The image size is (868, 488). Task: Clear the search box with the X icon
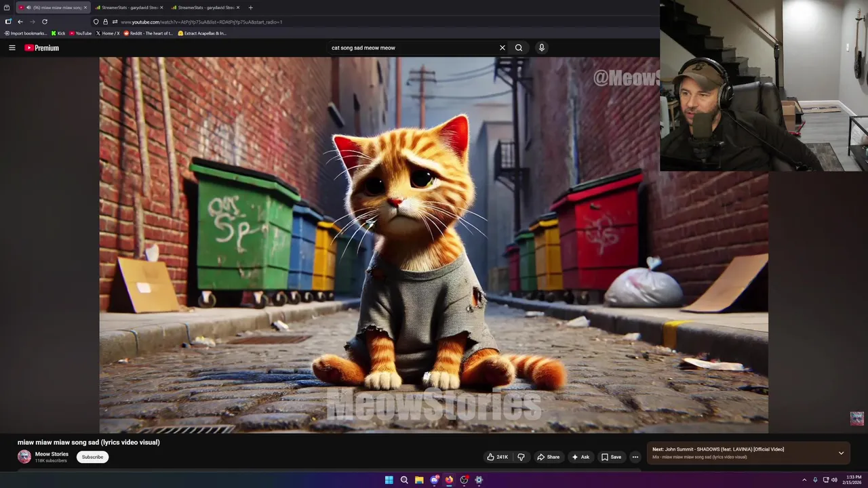[502, 47]
